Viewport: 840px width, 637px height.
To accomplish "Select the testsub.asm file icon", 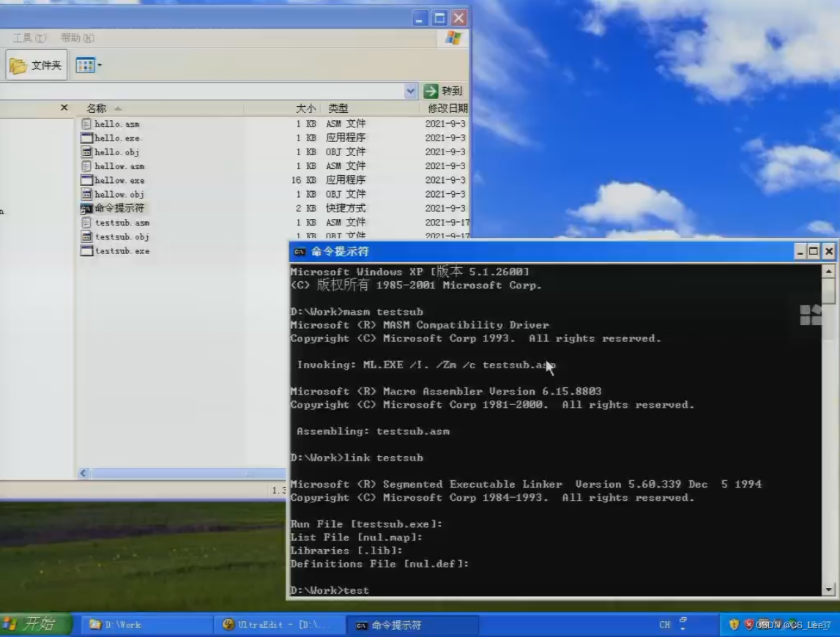I will coord(86,223).
